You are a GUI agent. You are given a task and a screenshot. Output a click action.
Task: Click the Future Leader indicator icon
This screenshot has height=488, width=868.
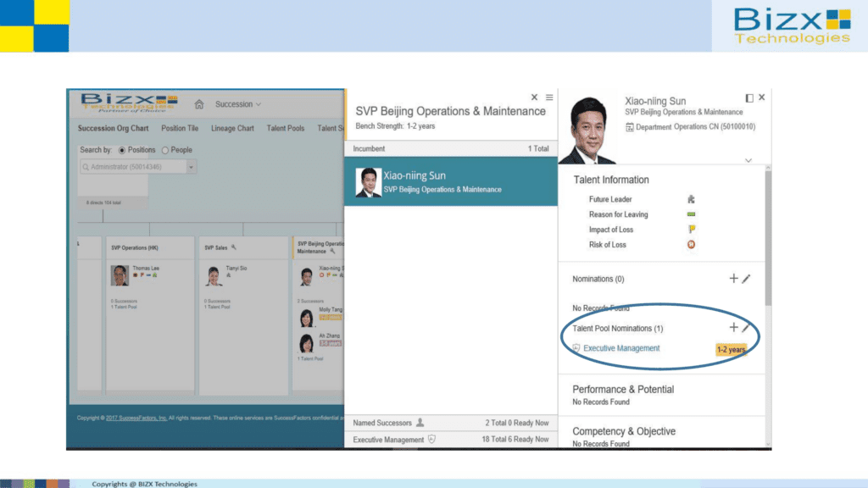691,199
